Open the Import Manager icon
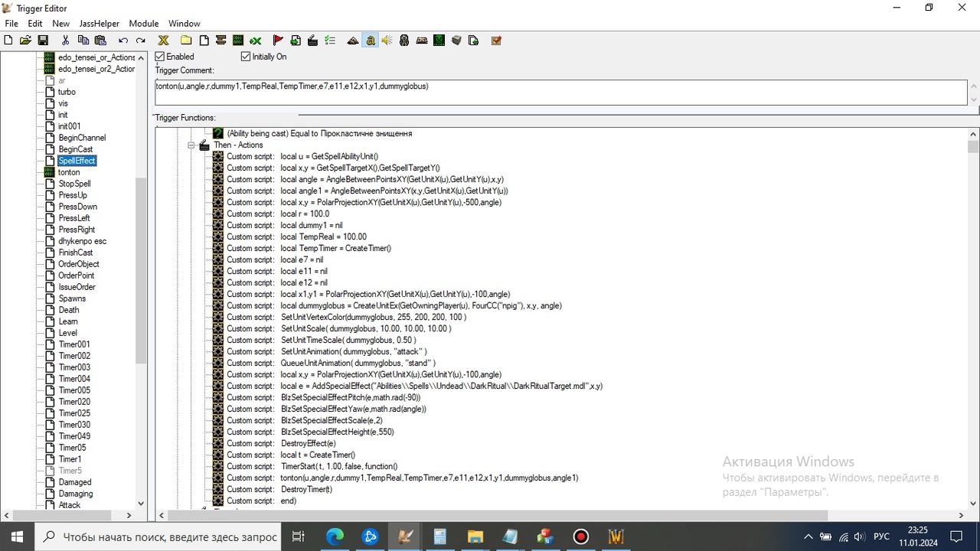This screenshot has height=551, width=980. tap(473, 41)
